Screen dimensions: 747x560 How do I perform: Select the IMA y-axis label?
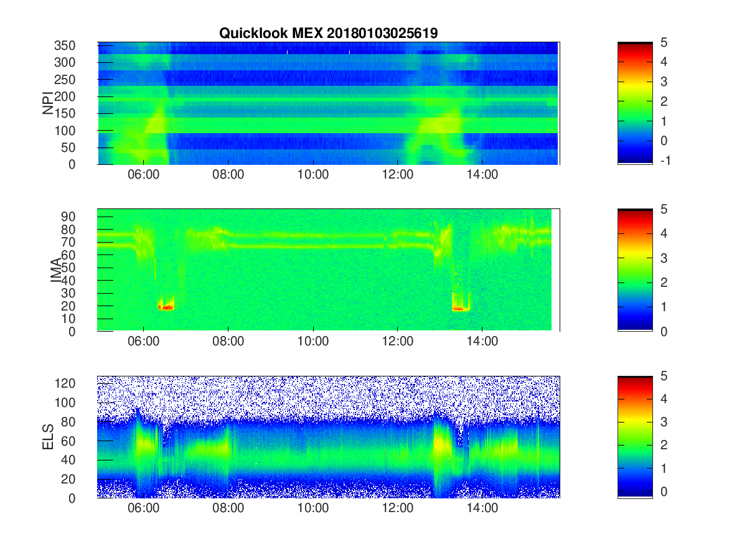pyautogui.click(x=56, y=270)
